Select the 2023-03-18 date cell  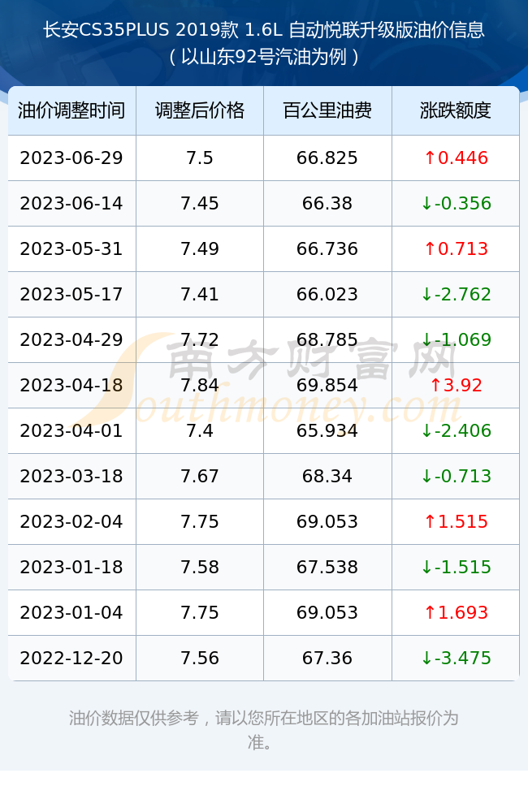[x=71, y=477]
